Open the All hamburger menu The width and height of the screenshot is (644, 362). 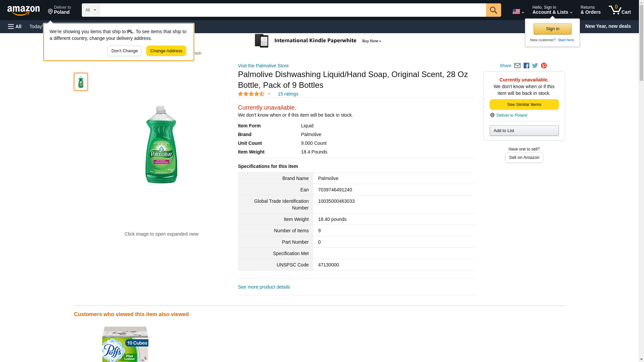coord(15,26)
